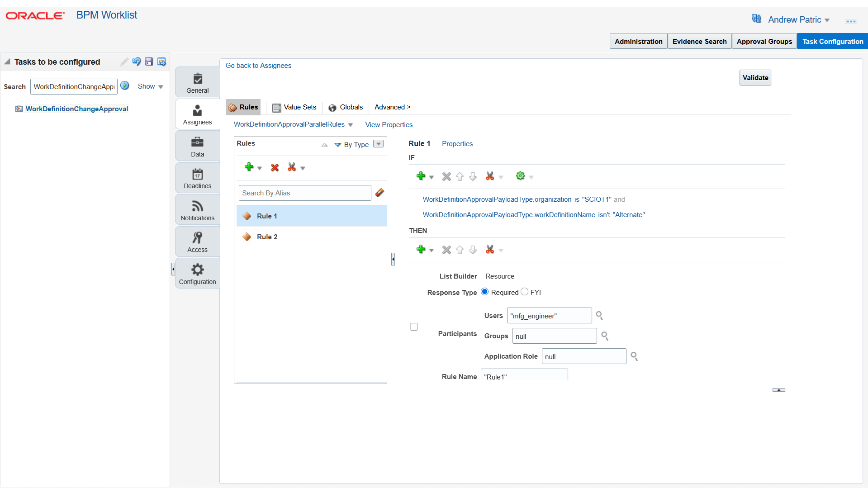Switch to Evidence Search tab

point(699,41)
